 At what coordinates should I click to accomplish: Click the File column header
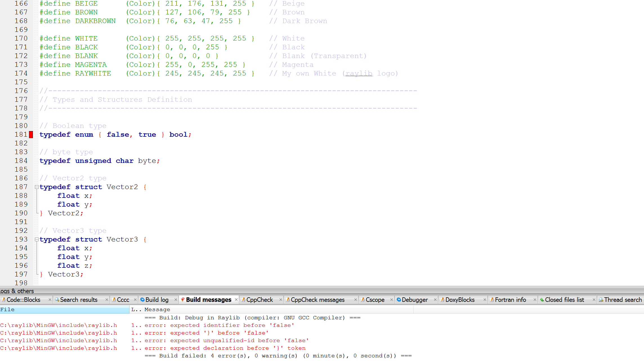(x=8, y=309)
